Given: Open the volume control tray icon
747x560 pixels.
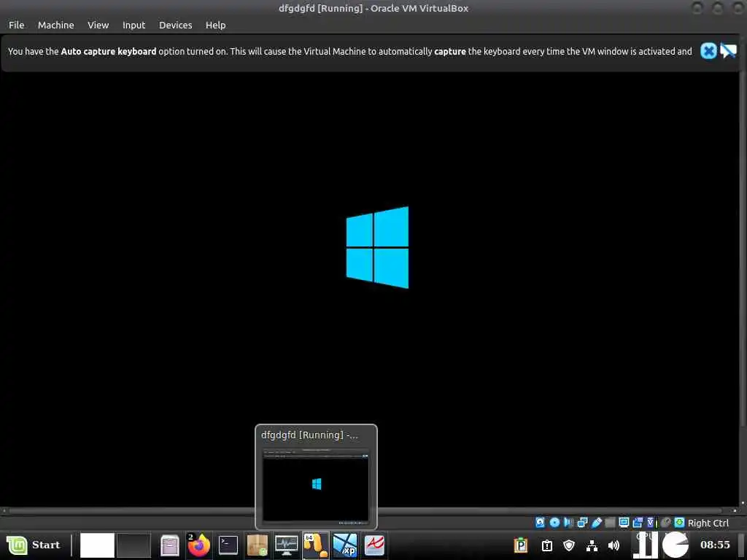Looking at the screenshot, I should pos(614,545).
